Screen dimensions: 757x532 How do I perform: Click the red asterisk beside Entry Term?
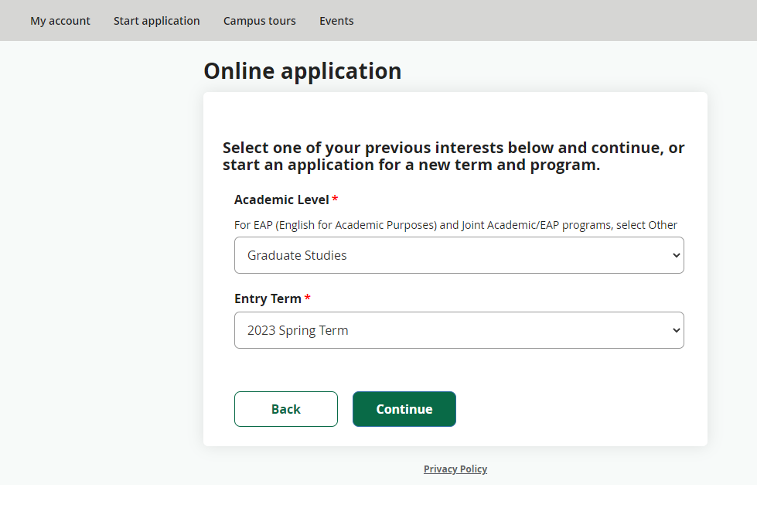point(308,298)
